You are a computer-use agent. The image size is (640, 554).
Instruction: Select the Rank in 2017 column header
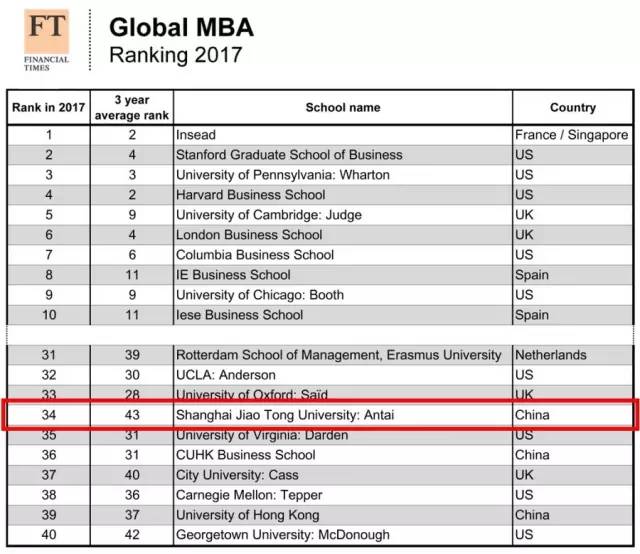pyautogui.click(x=47, y=107)
